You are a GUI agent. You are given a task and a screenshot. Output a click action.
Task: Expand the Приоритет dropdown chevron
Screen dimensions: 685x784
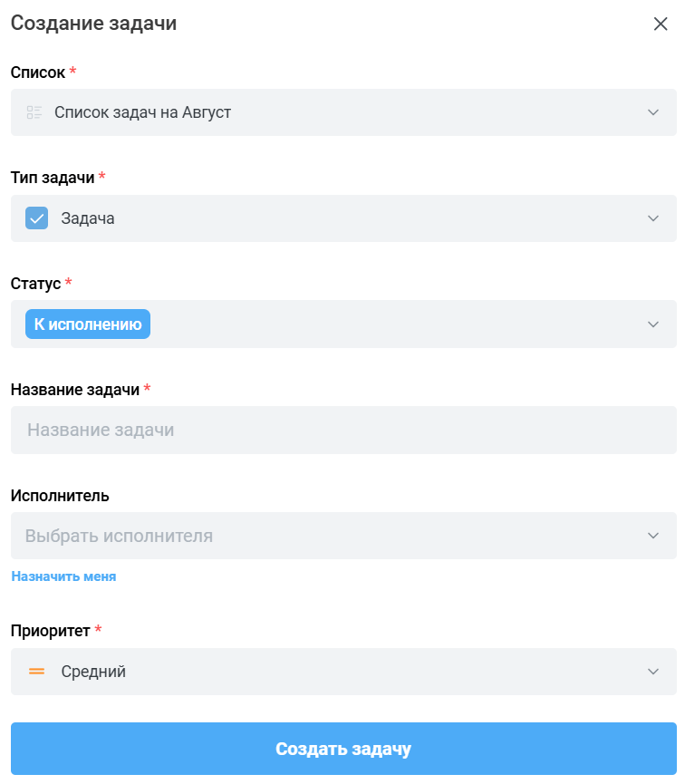point(652,672)
